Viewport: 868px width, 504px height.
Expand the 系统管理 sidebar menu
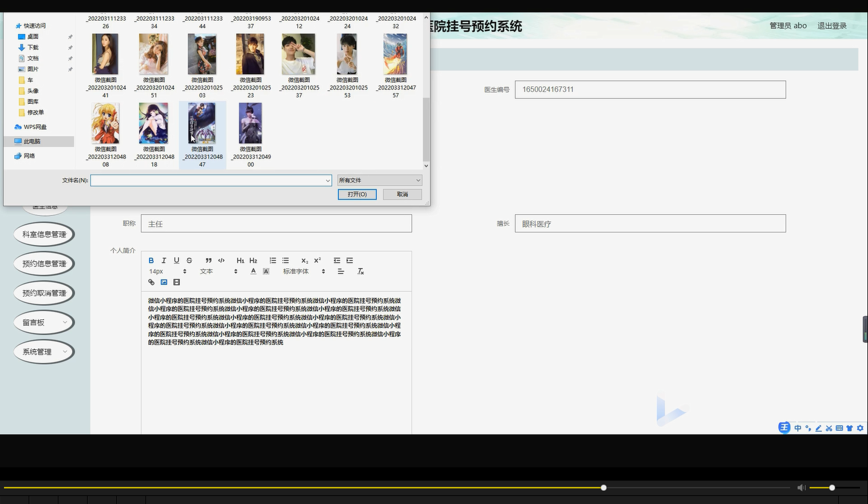point(45,352)
